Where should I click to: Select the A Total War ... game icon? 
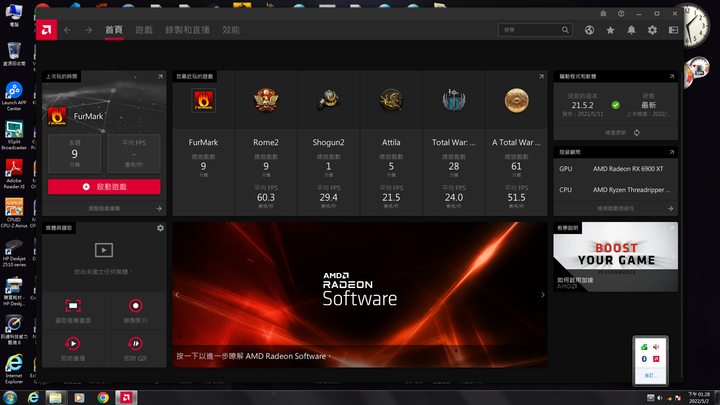[517, 101]
